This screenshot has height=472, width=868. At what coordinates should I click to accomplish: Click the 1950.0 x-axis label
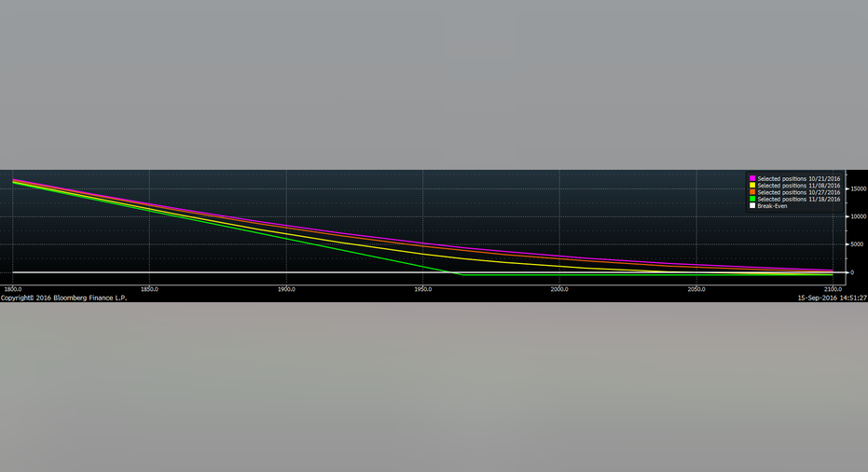tap(422, 289)
